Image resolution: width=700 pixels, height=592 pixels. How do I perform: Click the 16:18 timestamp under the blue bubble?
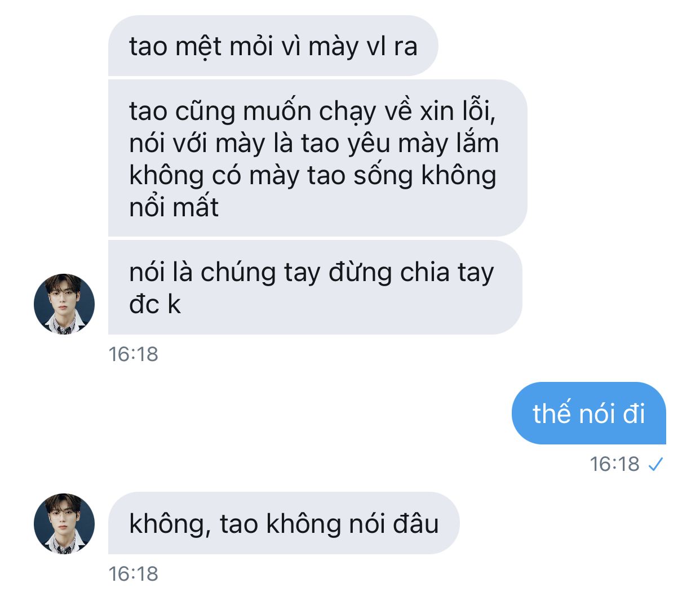point(614,464)
